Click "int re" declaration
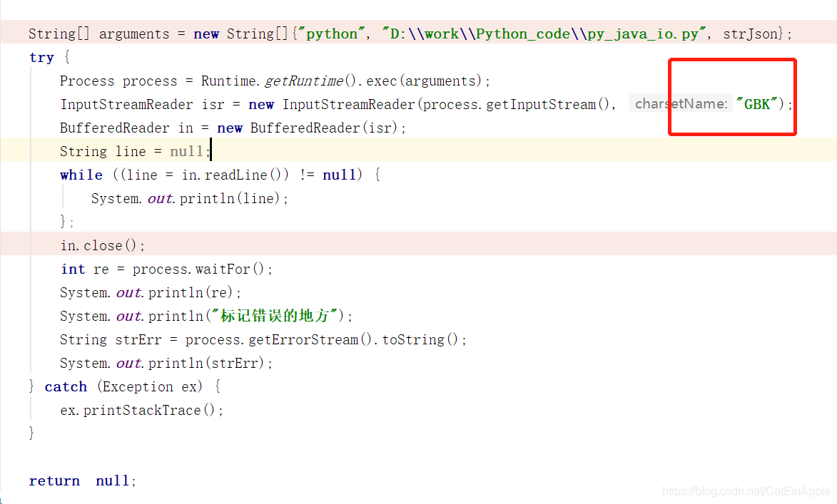 pos(84,269)
